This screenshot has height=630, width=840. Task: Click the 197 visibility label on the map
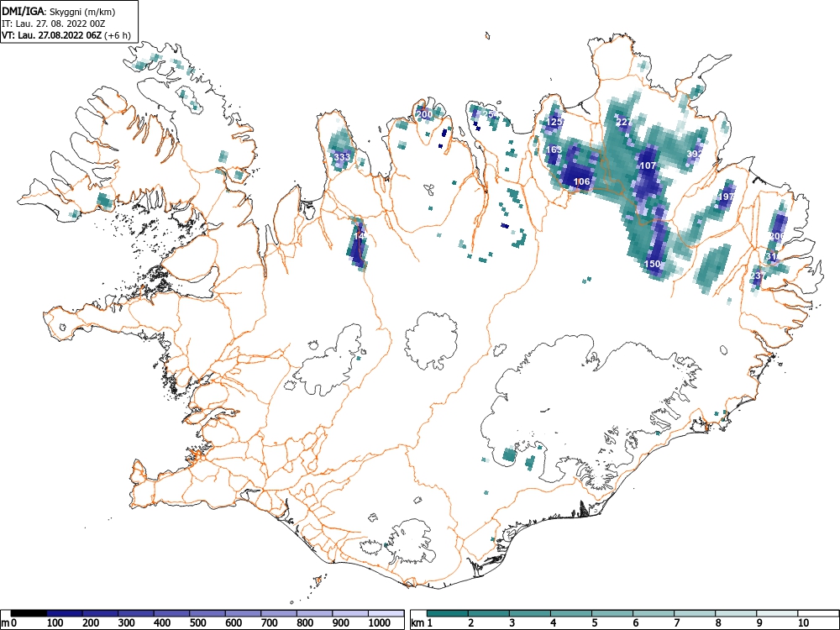pos(726,197)
